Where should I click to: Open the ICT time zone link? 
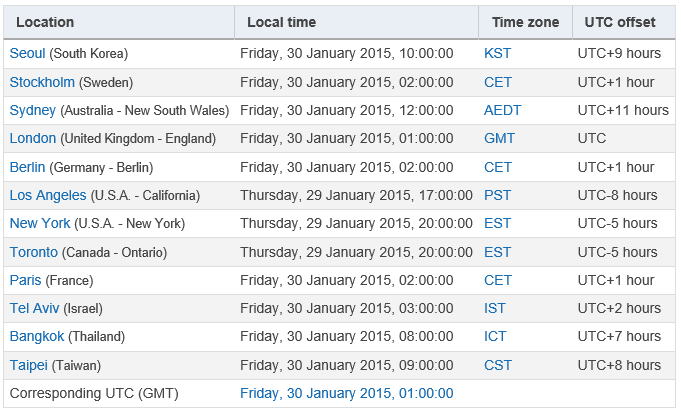[495, 337]
